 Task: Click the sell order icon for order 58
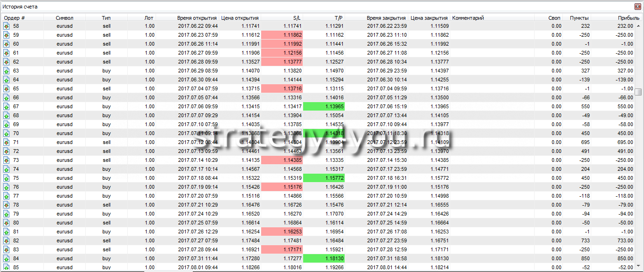7,26
